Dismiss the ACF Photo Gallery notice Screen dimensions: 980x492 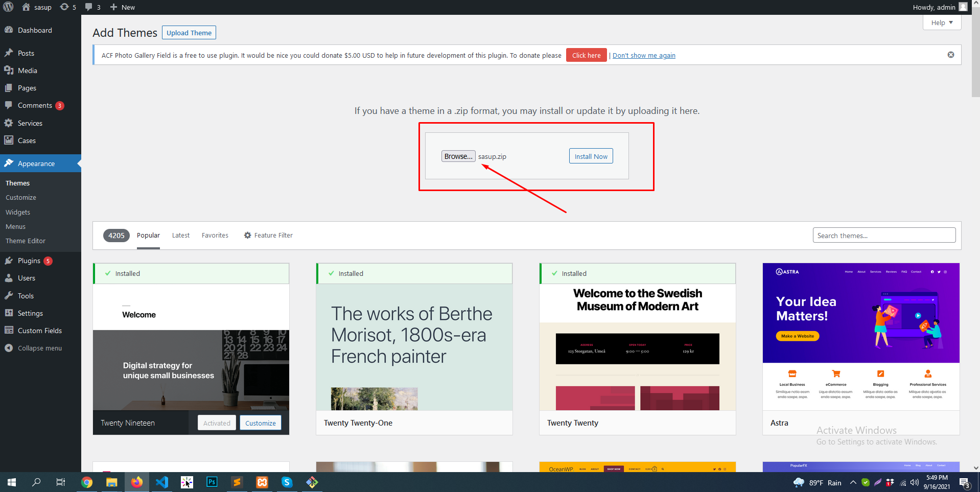click(x=951, y=55)
